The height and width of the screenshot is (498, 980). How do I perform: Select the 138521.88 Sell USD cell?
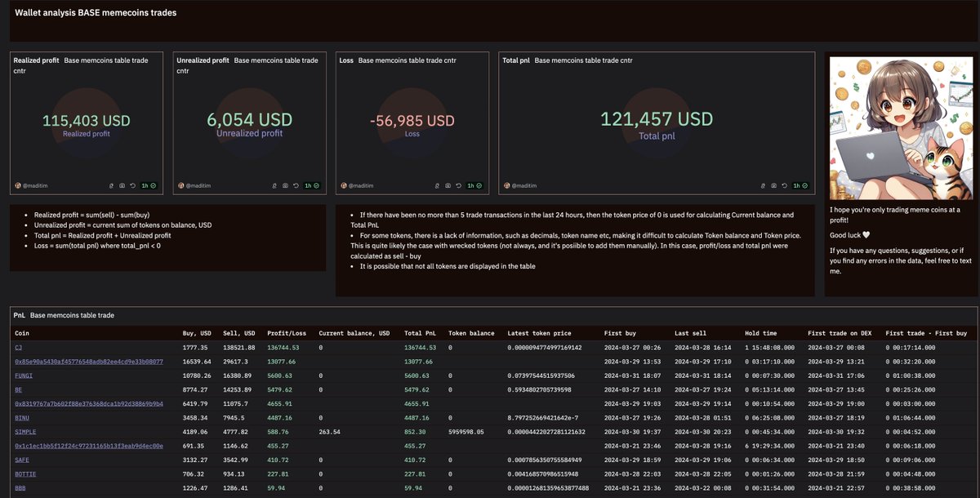click(x=240, y=347)
